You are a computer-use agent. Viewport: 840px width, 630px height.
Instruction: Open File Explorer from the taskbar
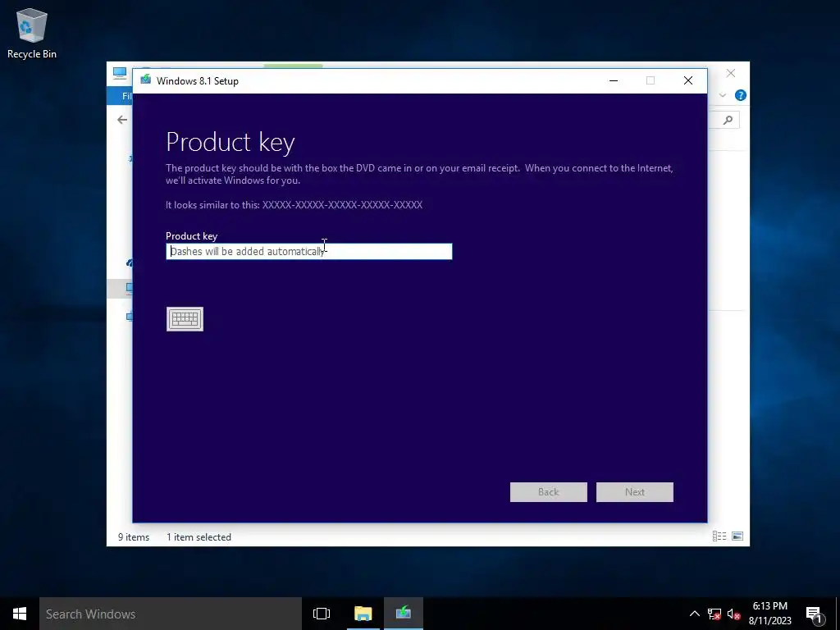coord(363,614)
